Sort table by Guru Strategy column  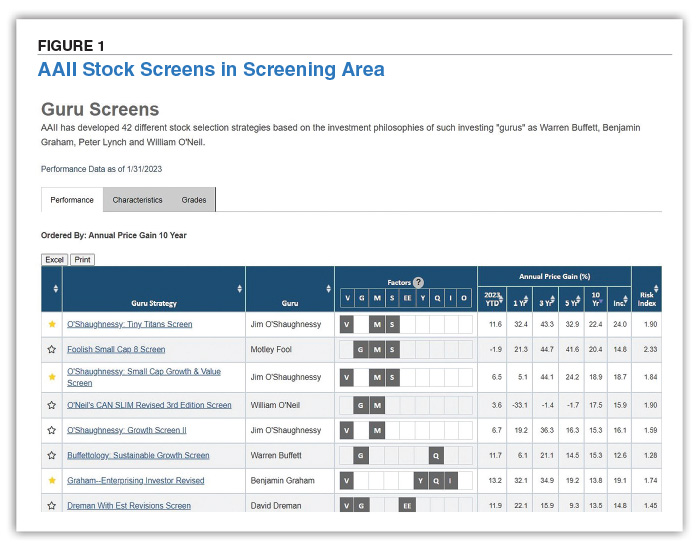point(239,289)
